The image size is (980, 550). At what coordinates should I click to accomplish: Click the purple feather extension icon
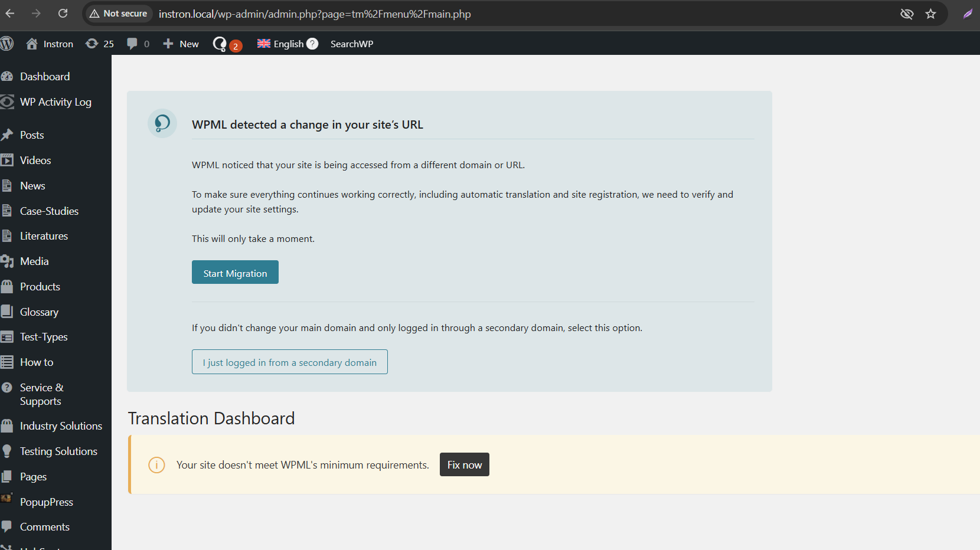point(968,14)
